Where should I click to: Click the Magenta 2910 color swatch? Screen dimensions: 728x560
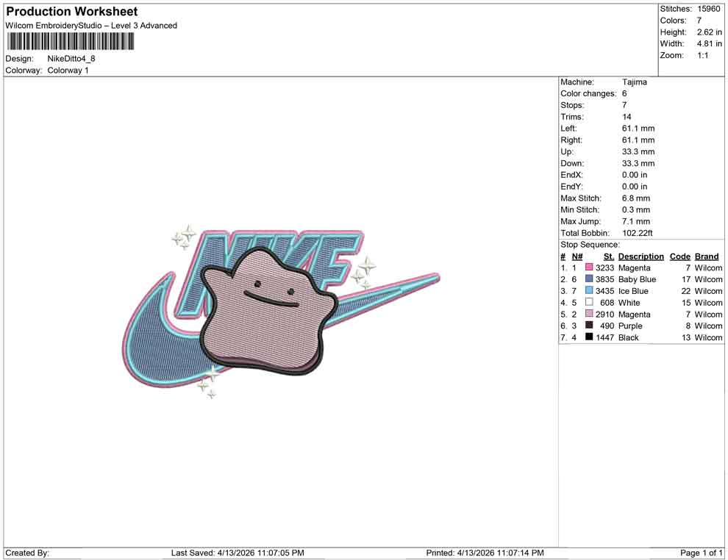[x=589, y=314]
